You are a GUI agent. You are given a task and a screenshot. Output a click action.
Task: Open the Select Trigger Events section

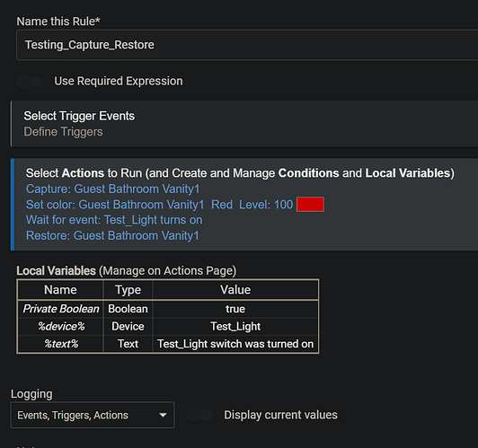coord(244,124)
